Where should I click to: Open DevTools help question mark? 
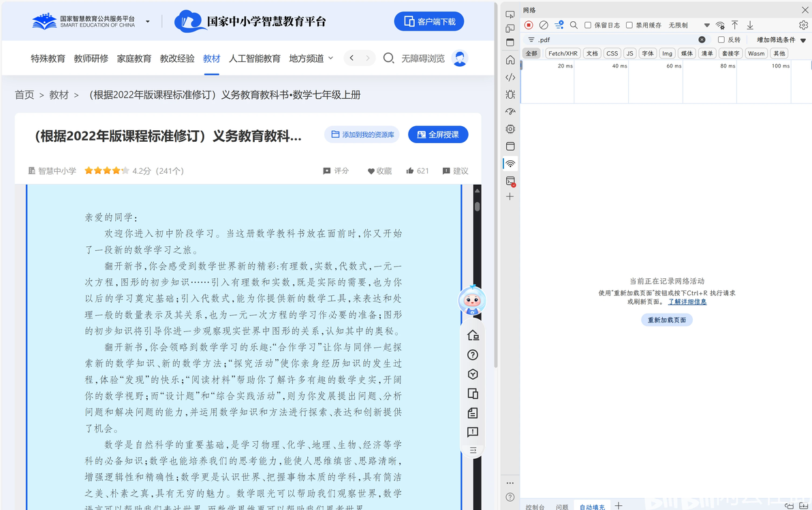pyautogui.click(x=510, y=497)
